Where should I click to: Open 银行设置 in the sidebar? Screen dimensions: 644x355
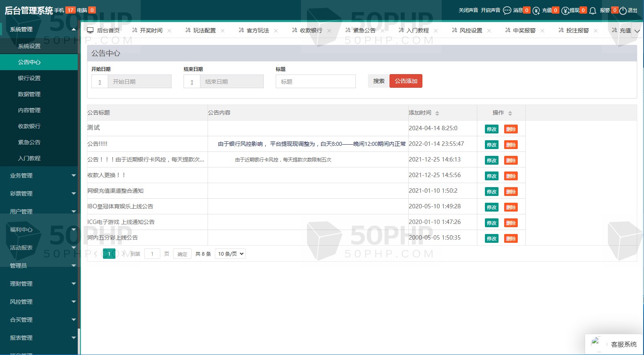click(29, 78)
